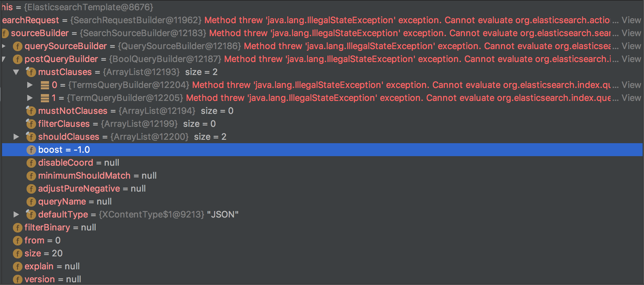Image resolution: width=644 pixels, height=285 pixels.
Task: Click the field icon beside minimumShouldMatch
Action: pyautogui.click(x=31, y=176)
